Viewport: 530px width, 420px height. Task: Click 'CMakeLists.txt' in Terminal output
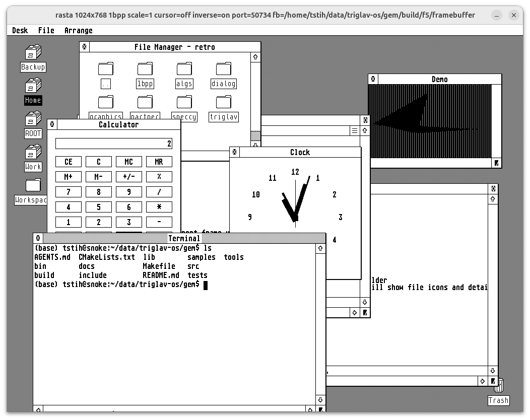(107, 257)
